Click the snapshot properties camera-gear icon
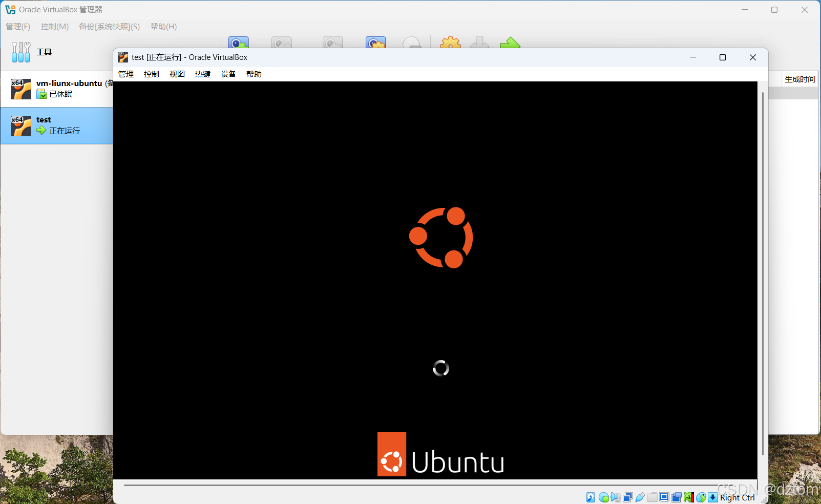Viewport: 821px width, 504px height. pyautogui.click(x=376, y=43)
